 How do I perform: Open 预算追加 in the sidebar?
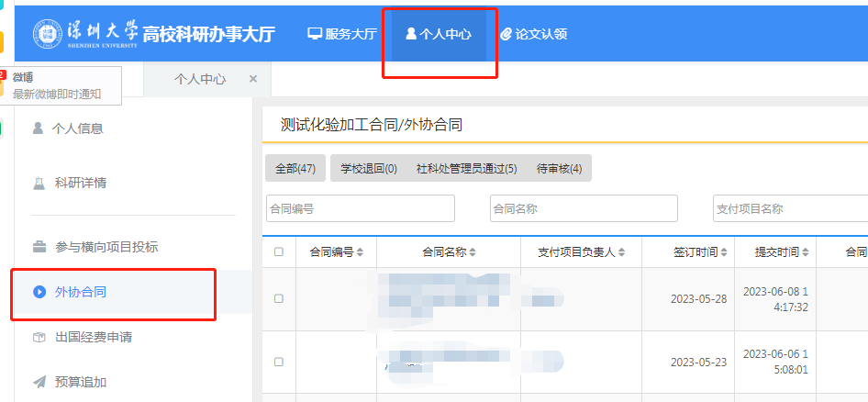[81, 382]
